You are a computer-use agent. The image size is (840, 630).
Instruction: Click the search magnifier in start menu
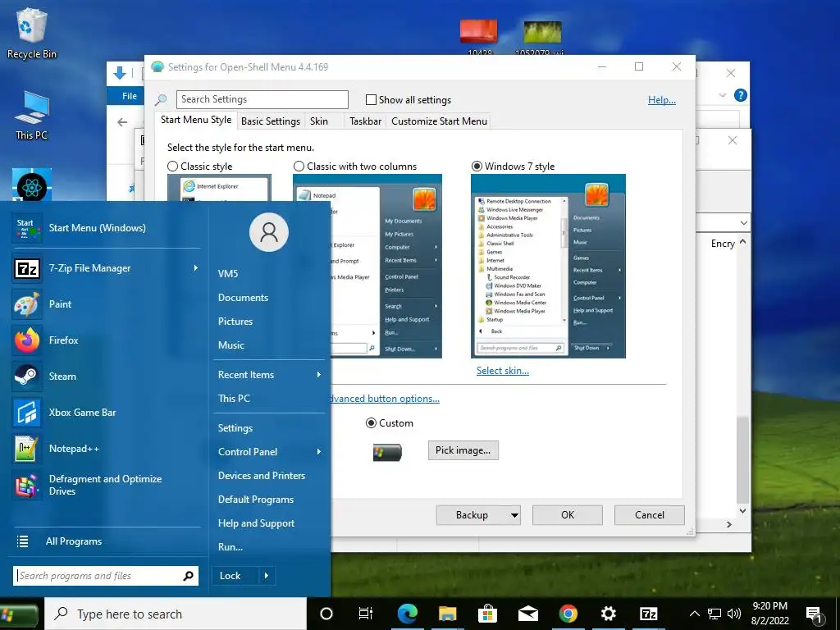[188, 576]
